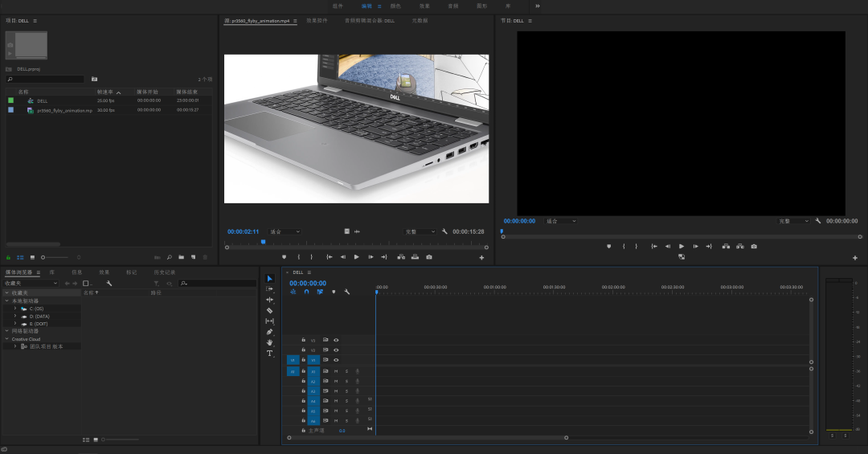Viewport: 868px width, 454px height.
Task: Toggle timeline snapping magnet icon
Action: pos(306,292)
